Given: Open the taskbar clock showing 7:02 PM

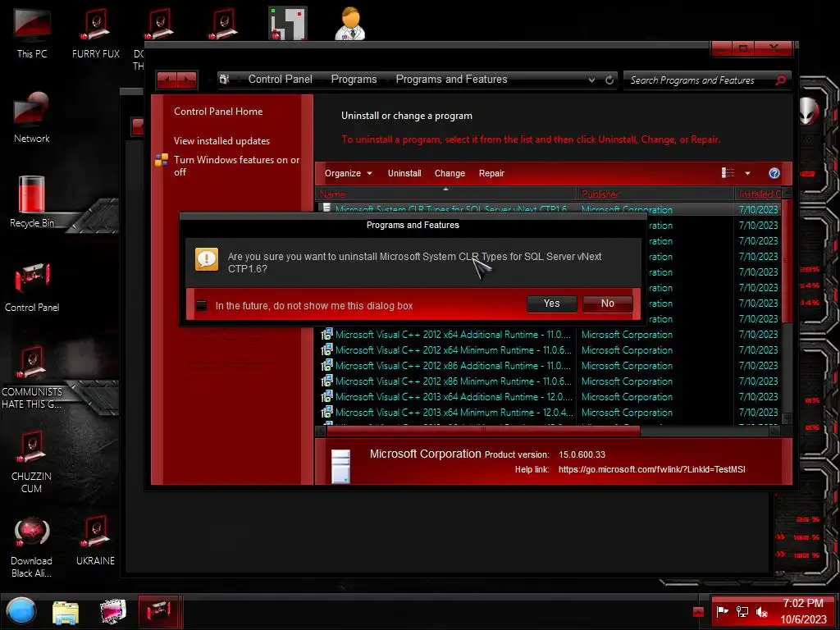Looking at the screenshot, I should 802,611.
